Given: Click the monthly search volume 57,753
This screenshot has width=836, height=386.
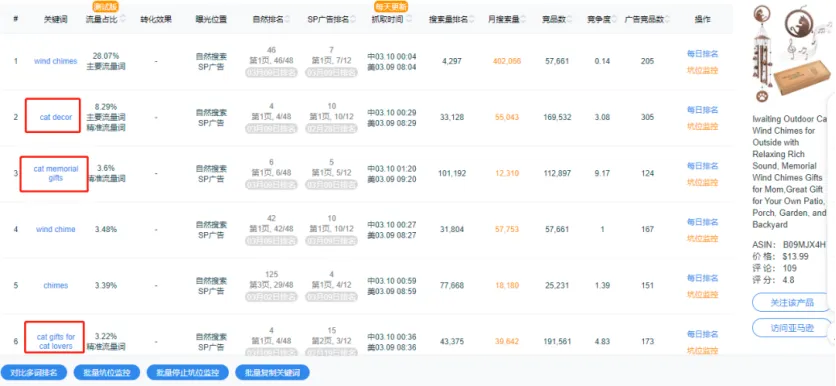Looking at the screenshot, I should coord(507,229).
